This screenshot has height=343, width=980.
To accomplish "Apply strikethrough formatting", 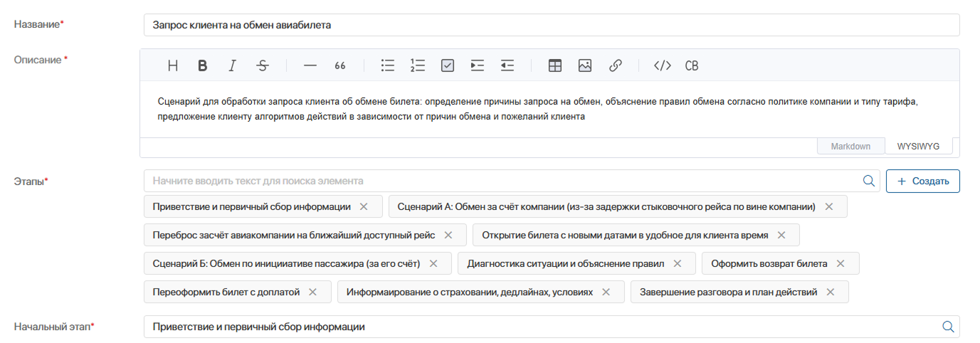I will (x=263, y=65).
